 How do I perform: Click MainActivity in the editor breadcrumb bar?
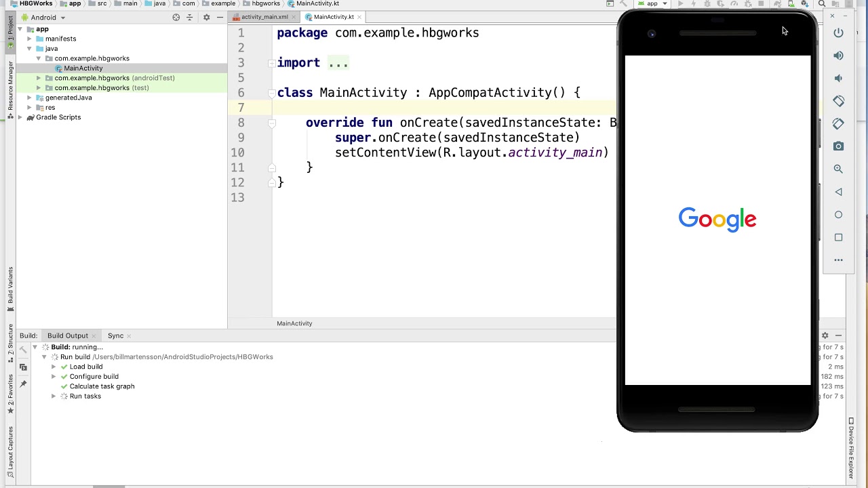[x=294, y=323]
